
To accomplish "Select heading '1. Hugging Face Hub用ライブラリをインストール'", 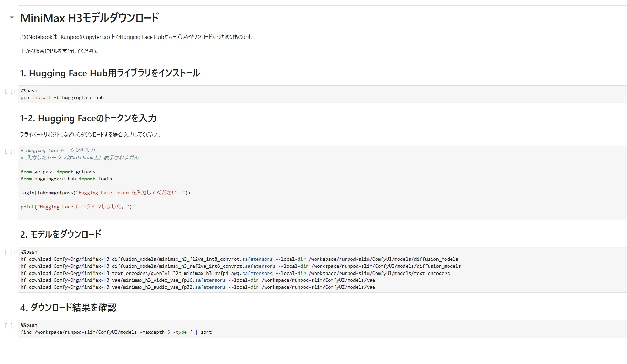I will (x=110, y=73).
